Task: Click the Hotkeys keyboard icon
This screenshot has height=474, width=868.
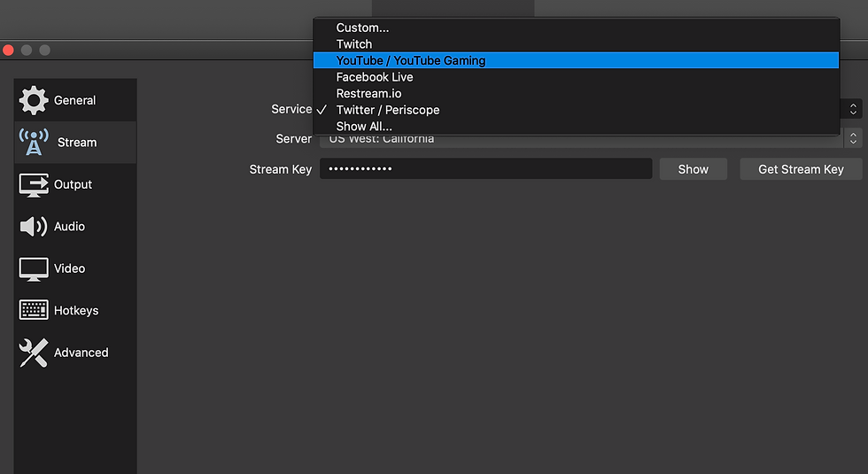Action: point(34,310)
